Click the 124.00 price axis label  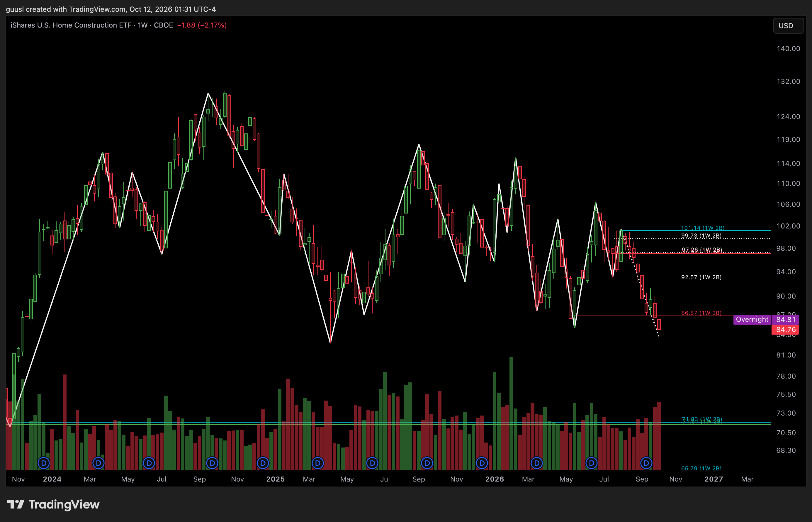click(788, 117)
